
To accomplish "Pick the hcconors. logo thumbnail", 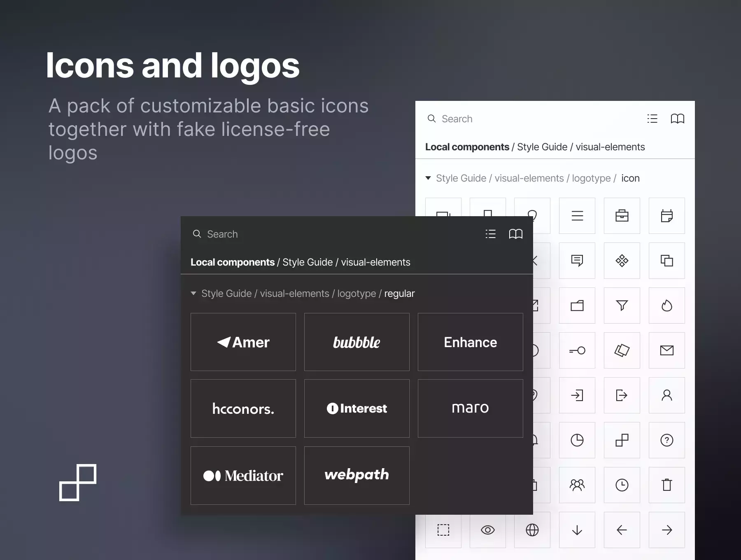I will 243,408.
